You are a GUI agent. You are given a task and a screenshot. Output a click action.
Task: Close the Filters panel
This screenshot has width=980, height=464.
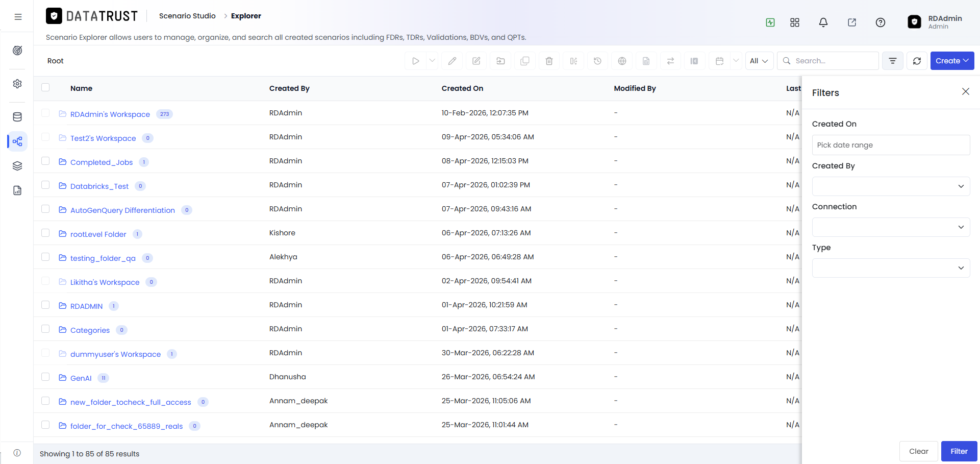click(966, 91)
